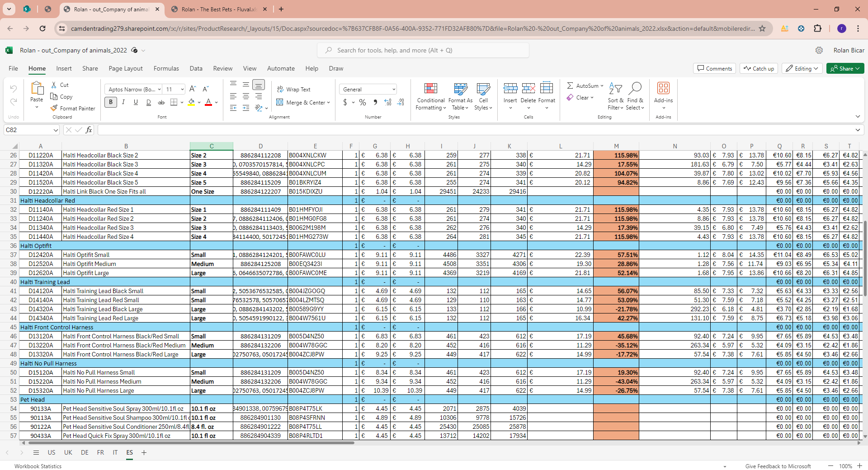Image resolution: width=868 pixels, height=470 pixels.
Task: Open the Comments pane button
Action: pyautogui.click(x=714, y=69)
